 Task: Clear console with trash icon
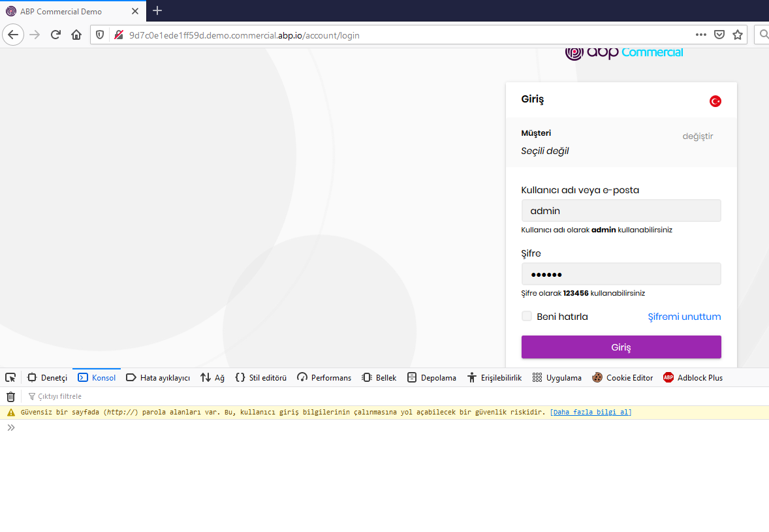(x=10, y=396)
